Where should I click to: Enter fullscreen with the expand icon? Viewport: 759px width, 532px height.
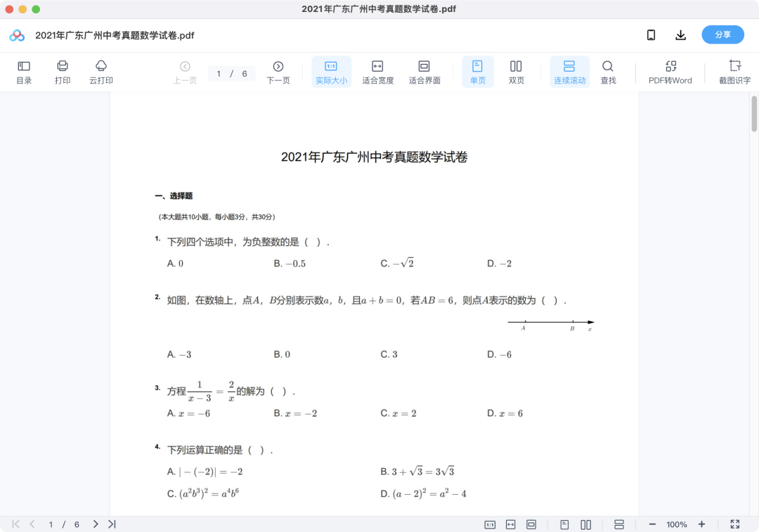point(735,524)
